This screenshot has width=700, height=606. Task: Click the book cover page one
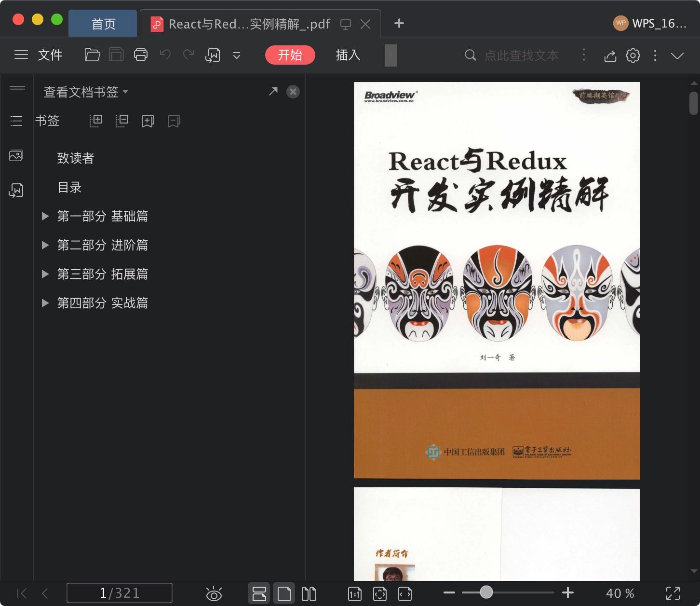click(497, 281)
